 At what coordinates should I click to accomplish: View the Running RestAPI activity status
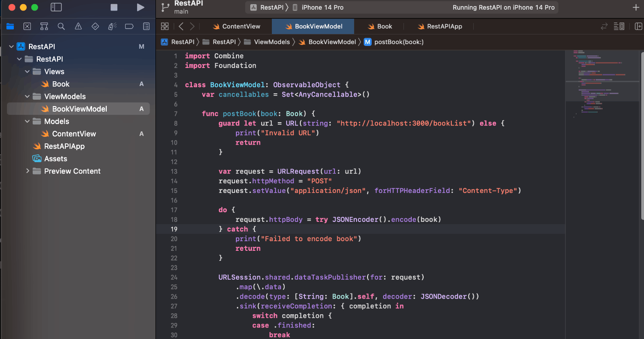(x=504, y=7)
